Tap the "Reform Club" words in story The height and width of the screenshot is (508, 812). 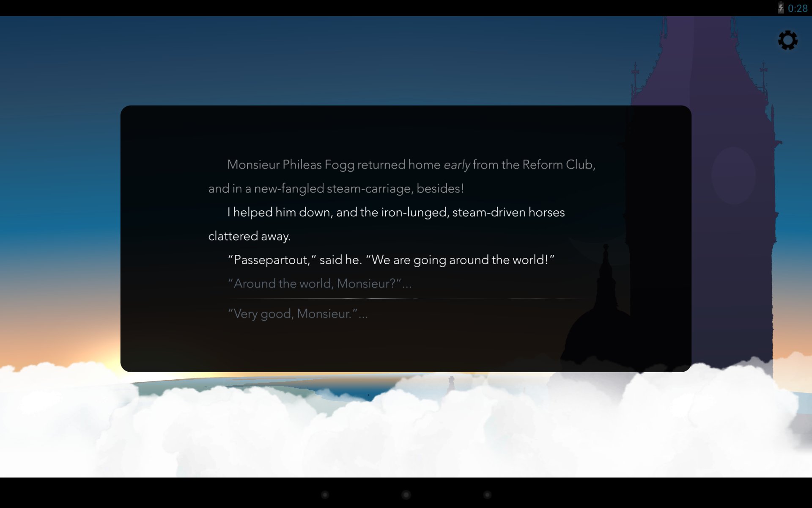(557, 165)
